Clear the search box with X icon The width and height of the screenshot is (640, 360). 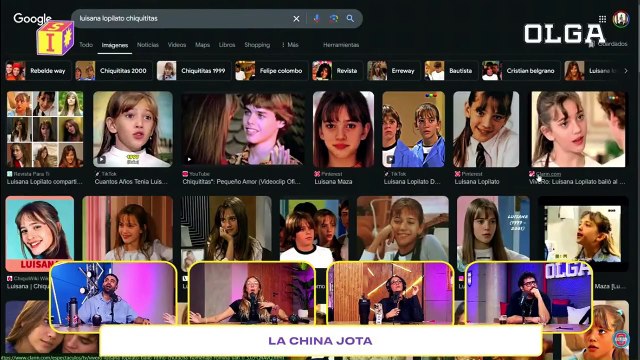pyautogui.click(x=296, y=19)
